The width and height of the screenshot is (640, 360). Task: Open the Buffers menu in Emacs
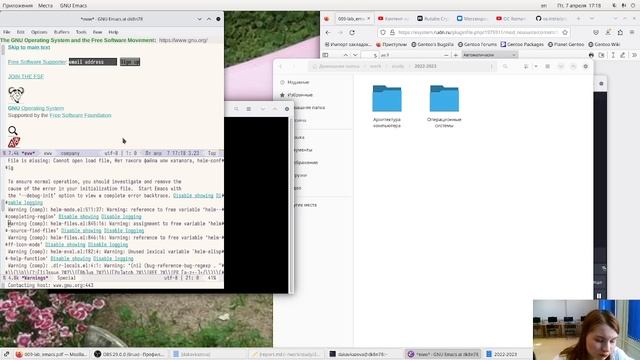point(62,32)
